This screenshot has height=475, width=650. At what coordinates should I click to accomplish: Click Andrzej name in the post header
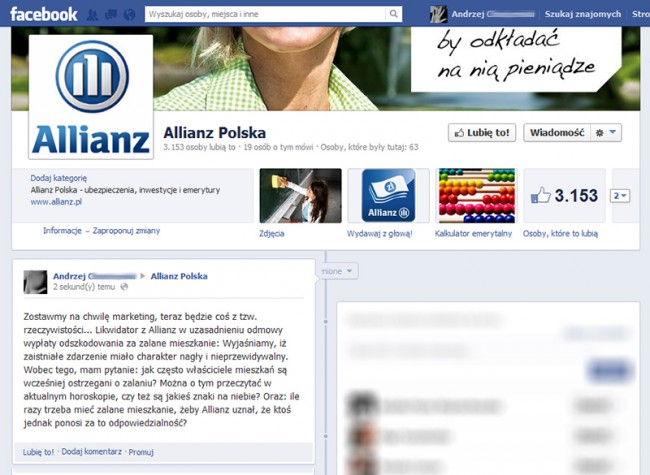tap(95, 276)
